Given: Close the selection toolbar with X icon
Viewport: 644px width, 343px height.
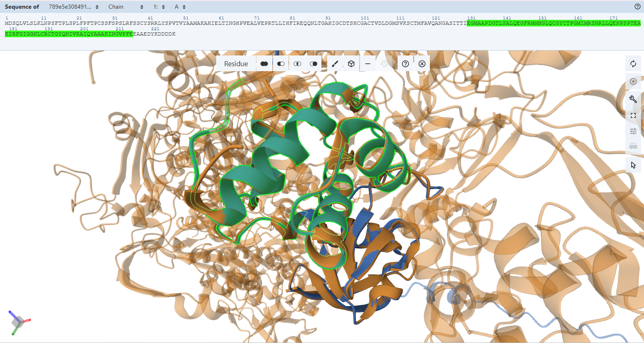Looking at the screenshot, I should 422,64.
